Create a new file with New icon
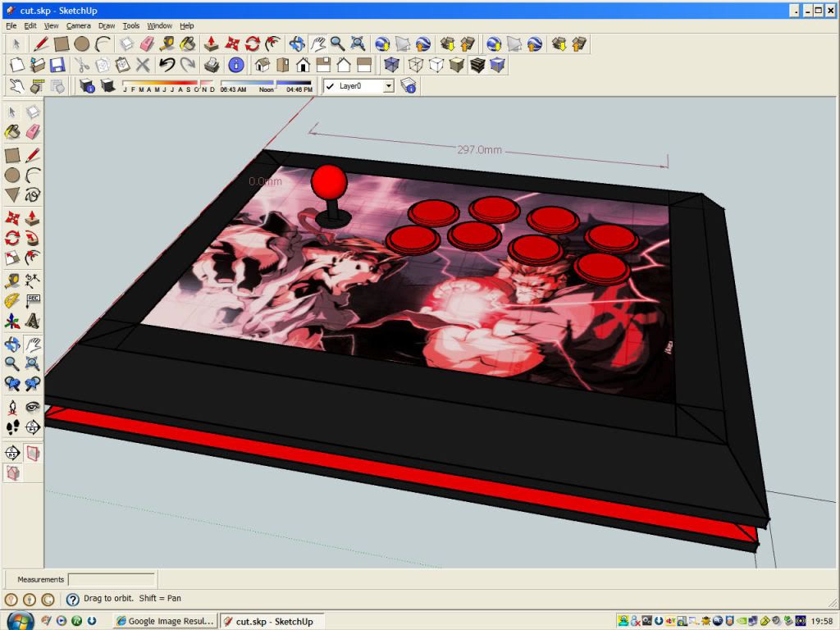Screen dimensions: 840x630 [16, 65]
